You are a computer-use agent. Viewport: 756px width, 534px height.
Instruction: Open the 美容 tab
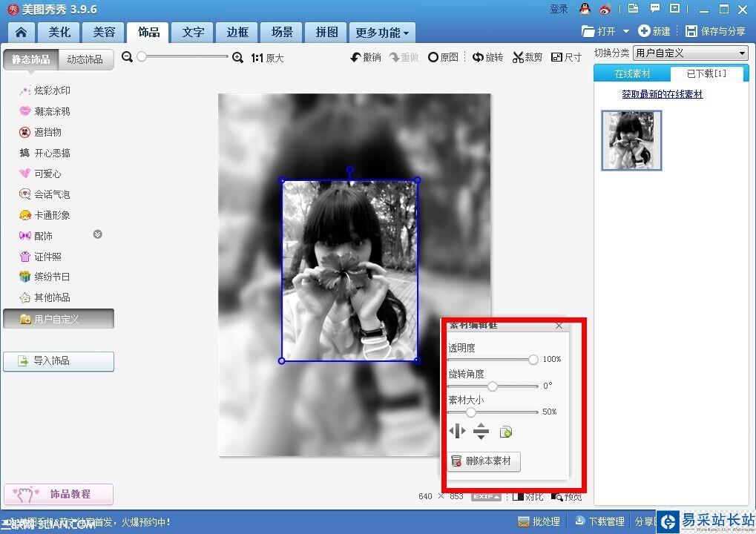pos(104,33)
